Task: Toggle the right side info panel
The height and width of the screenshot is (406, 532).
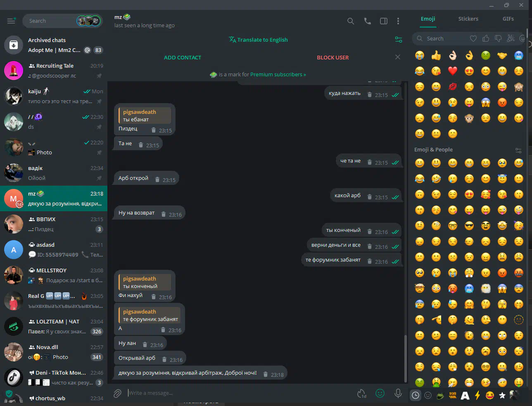Action: [384, 21]
